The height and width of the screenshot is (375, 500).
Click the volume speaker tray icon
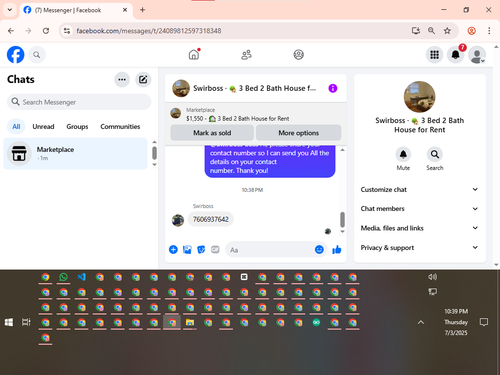[x=433, y=277]
